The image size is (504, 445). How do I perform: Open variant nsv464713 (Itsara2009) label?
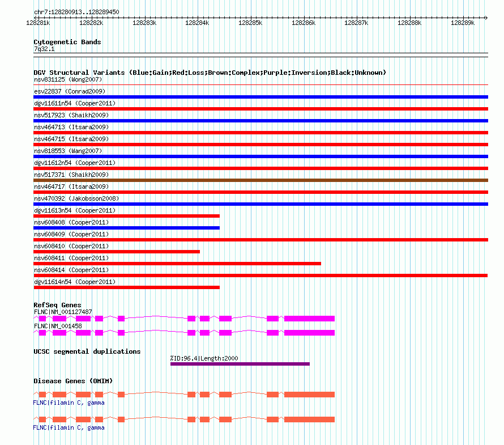(71, 127)
